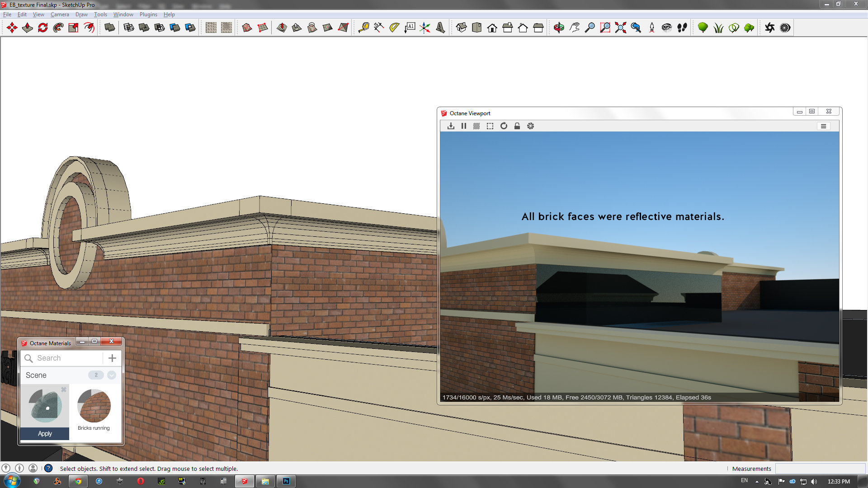Screen dimensions: 868x488
Task: Select the Protractor tool
Action: [394, 28]
